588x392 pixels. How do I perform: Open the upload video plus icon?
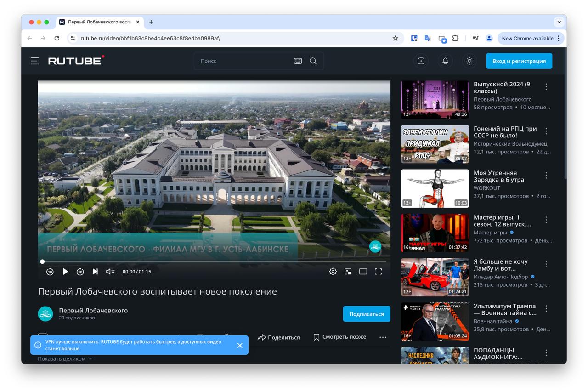tap(421, 61)
